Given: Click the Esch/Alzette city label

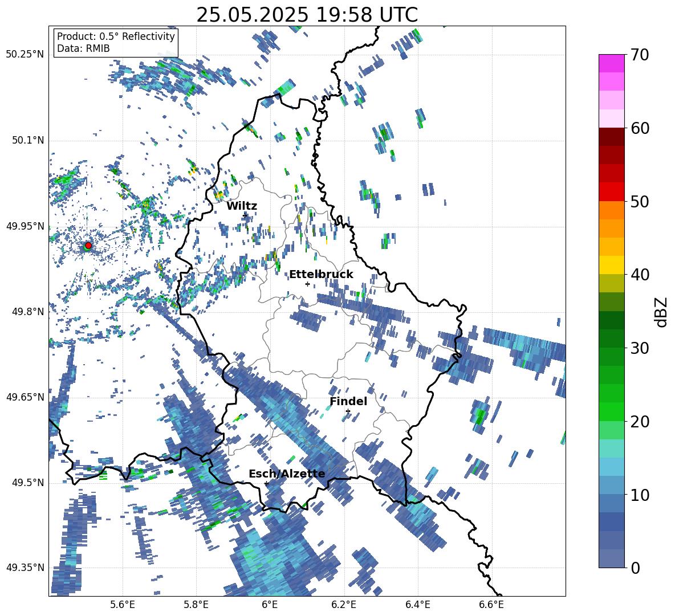Looking at the screenshot, I should pyautogui.click(x=287, y=474).
